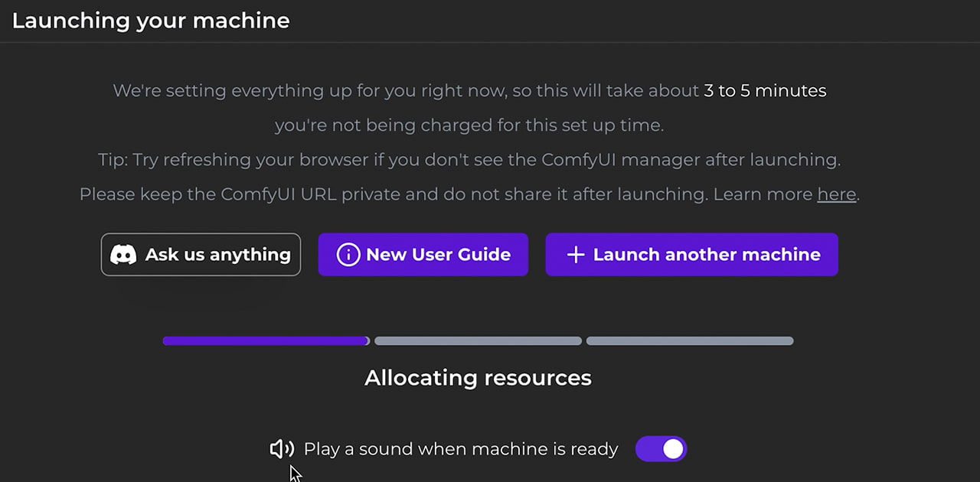Viewport: 980px width, 482px height.
Task: Open the Learn more "here" link
Action: click(836, 194)
